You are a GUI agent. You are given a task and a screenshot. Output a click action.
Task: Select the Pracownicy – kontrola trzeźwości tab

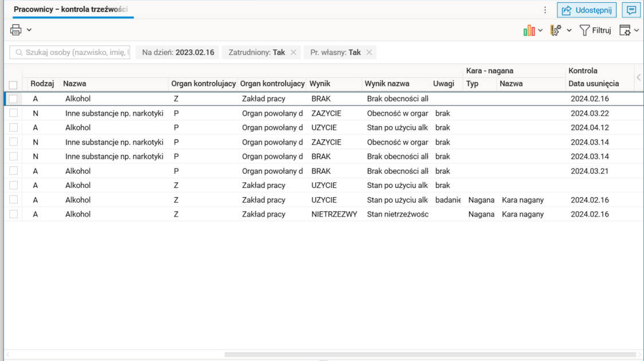tap(71, 9)
